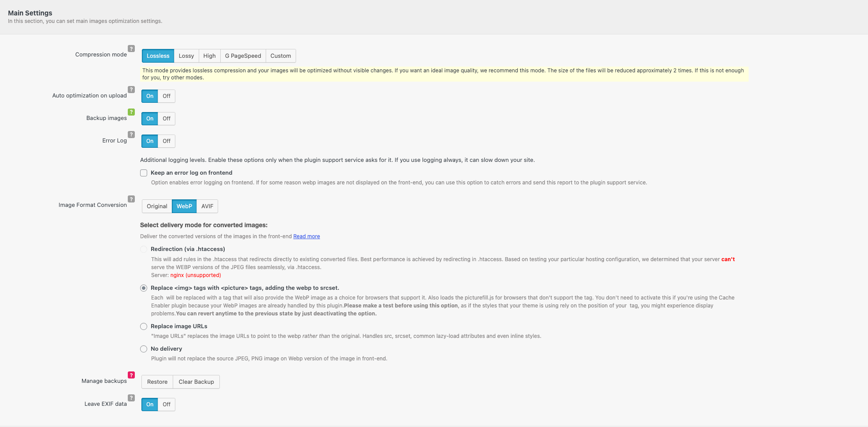Image resolution: width=868 pixels, height=427 pixels.
Task: Select the Replace image URLs radio option
Action: pos(144,326)
